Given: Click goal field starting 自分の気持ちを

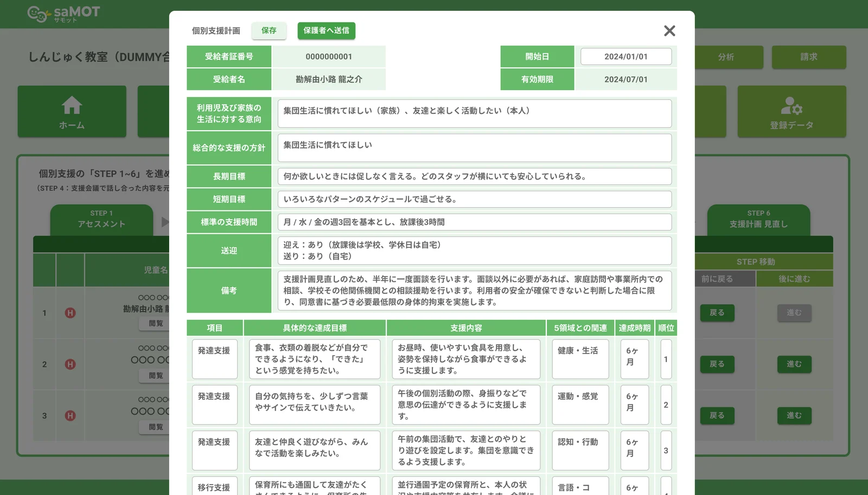Looking at the screenshot, I should [315, 404].
